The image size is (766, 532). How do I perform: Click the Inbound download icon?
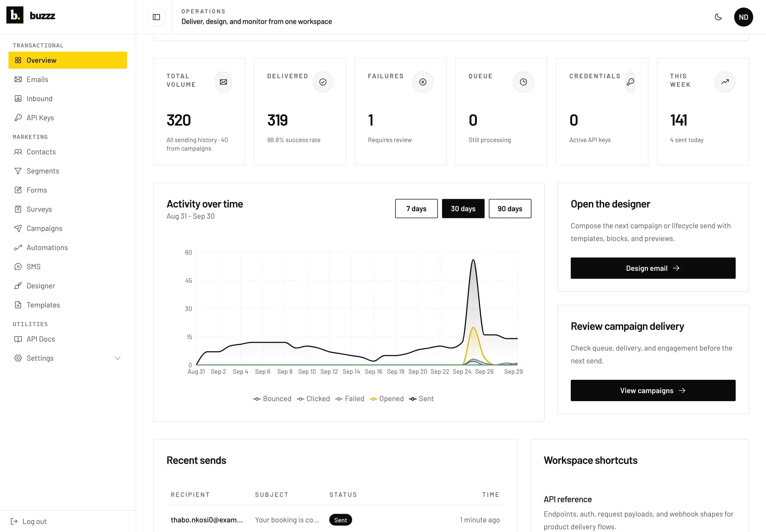pyautogui.click(x=18, y=99)
